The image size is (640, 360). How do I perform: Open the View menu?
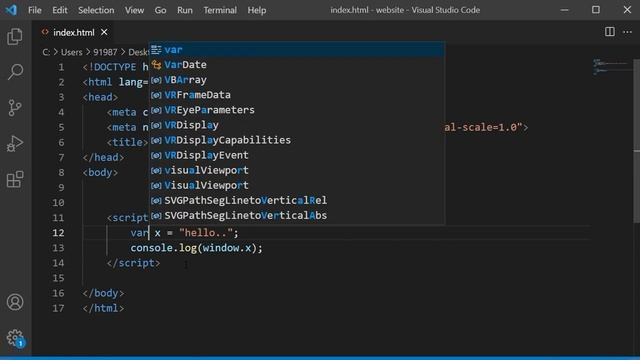click(134, 10)
